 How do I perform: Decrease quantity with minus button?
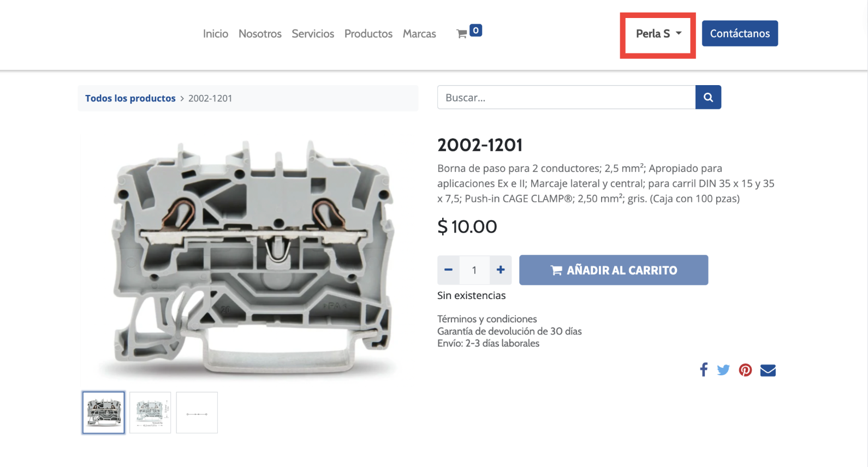(x=448, y=270)
